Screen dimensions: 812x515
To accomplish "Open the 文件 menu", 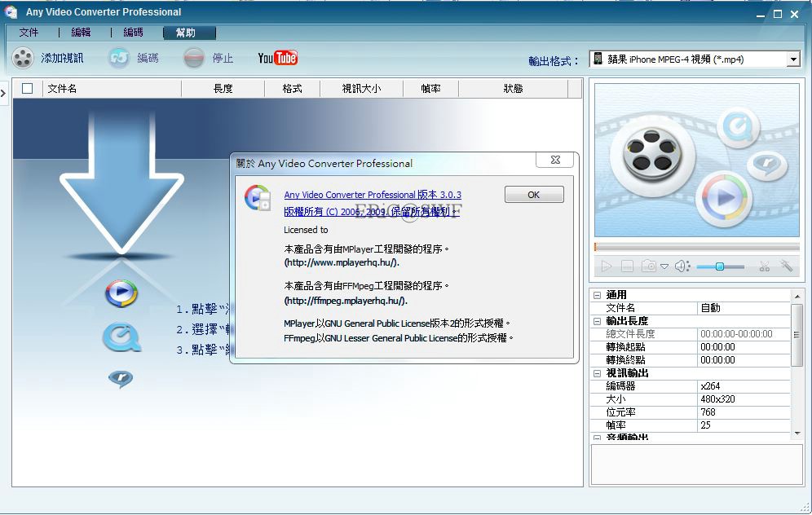I will [x=29, y=33].
